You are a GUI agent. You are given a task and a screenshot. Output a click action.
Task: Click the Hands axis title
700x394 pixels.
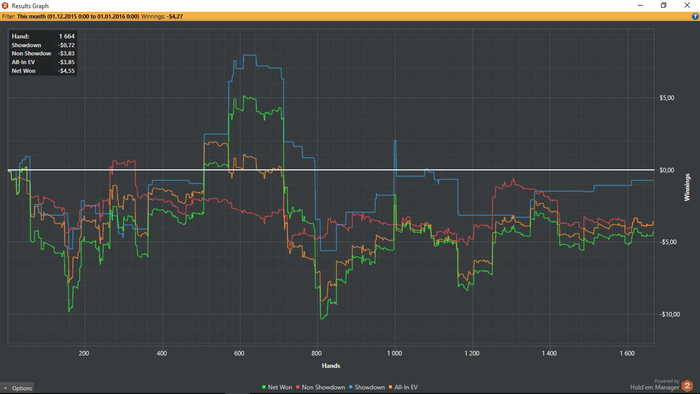point(331,365)
